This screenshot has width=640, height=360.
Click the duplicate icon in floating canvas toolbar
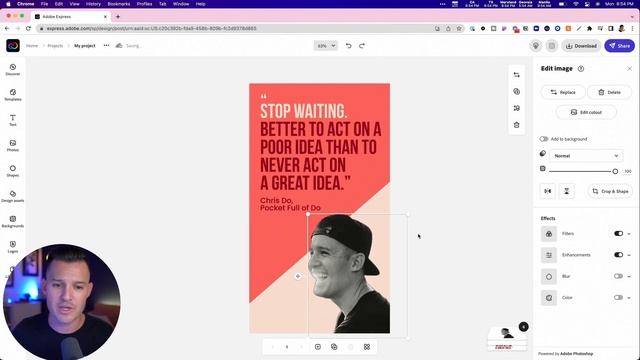pos(516,91)
